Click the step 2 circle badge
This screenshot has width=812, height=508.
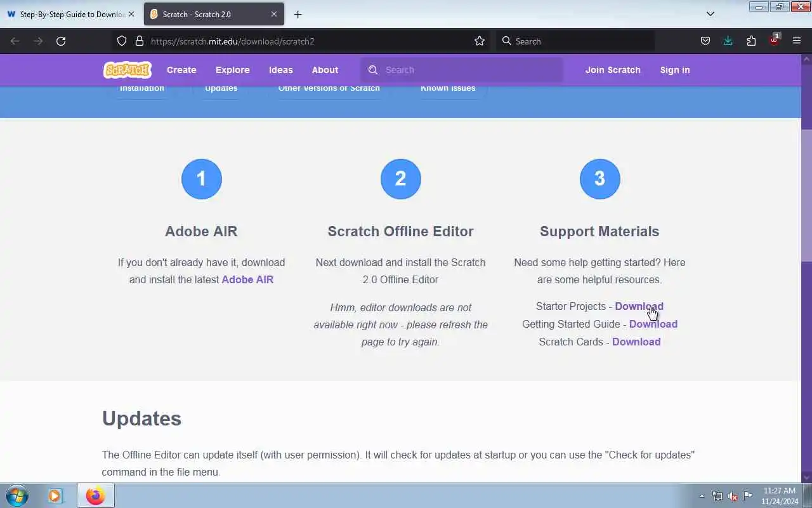[401, 179]
